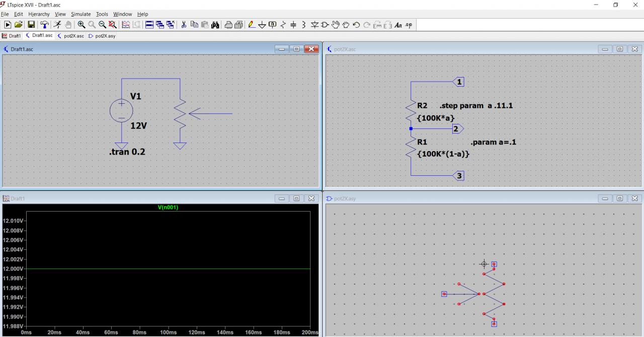
Task: Click the Text Aa tool icon
Action: (398, 25)
